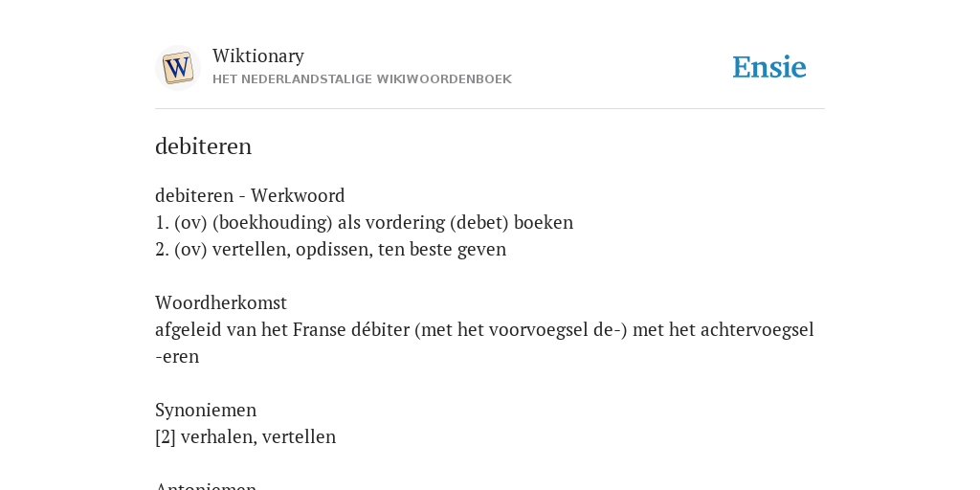Click the 'Synoniemen' section label
The image size is (980, 490).
pyautogui.click(x=206, y=410)
